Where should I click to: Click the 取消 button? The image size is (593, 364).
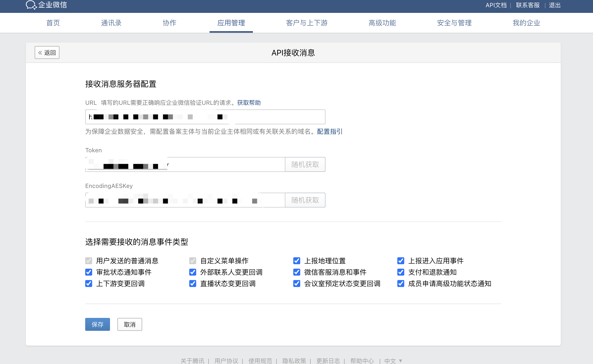[x=130, y=324]
